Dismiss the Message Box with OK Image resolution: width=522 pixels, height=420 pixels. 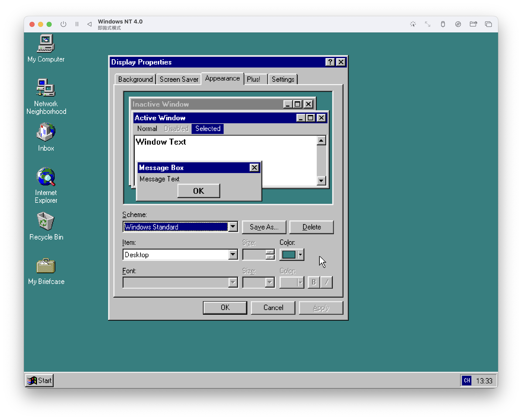pyautogui.click(x=198, y=191)
